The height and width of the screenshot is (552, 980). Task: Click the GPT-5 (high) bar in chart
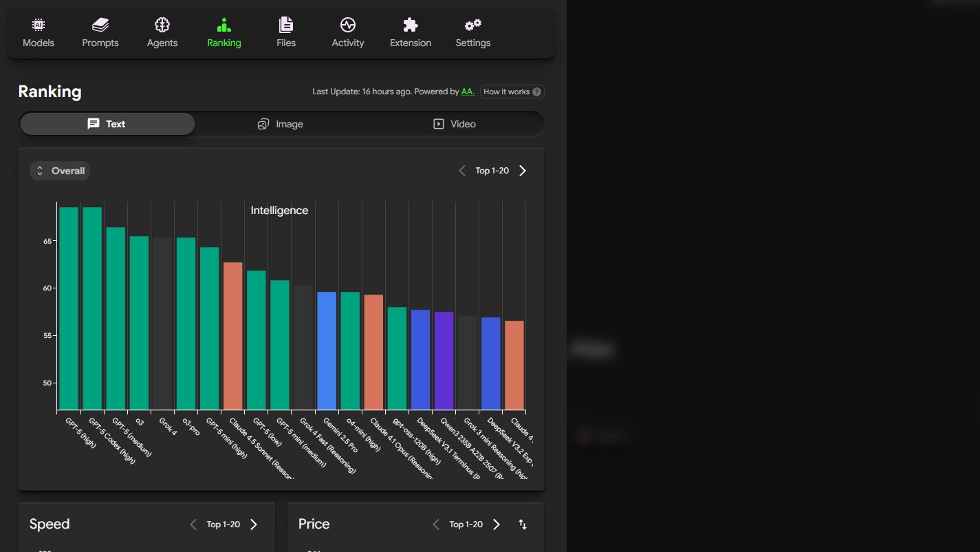coord(69,308)
